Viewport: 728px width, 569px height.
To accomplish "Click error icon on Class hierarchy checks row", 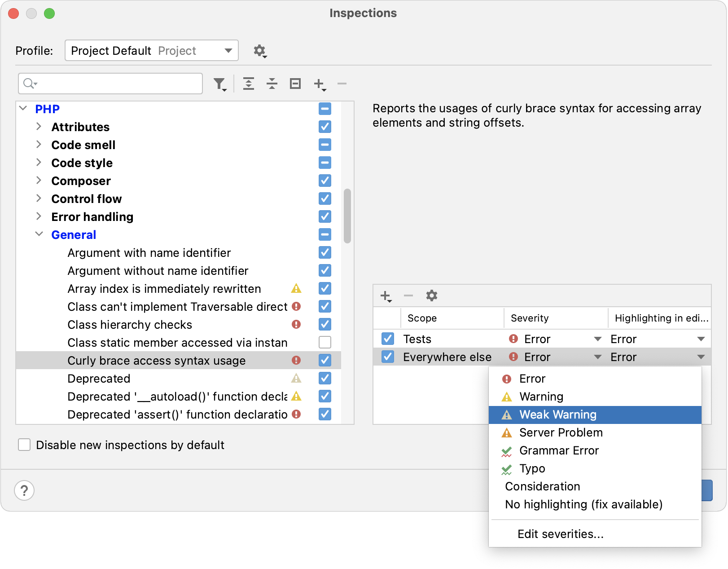I will (296, 324).
